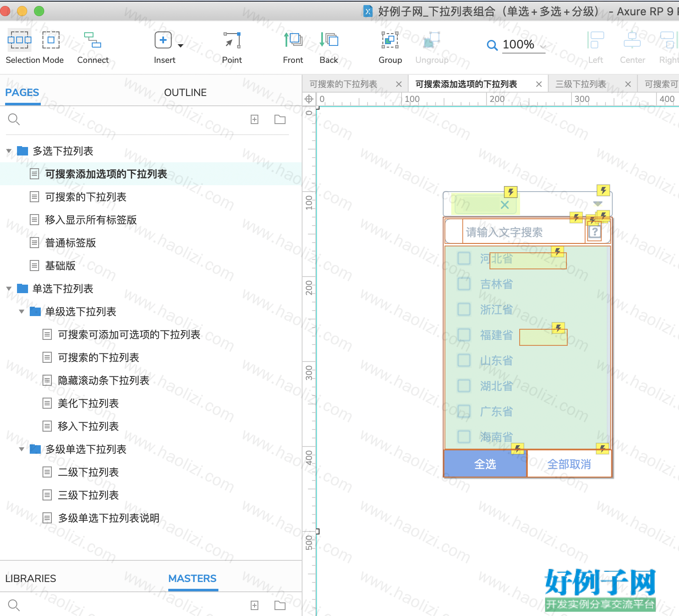Collapse the 多选下拉列表 folder
679x616 pixels.
coord(9,151)
